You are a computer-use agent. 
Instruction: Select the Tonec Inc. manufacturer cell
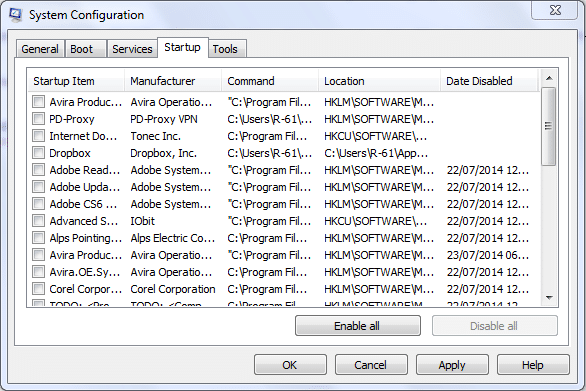click(x=155, y=136)
